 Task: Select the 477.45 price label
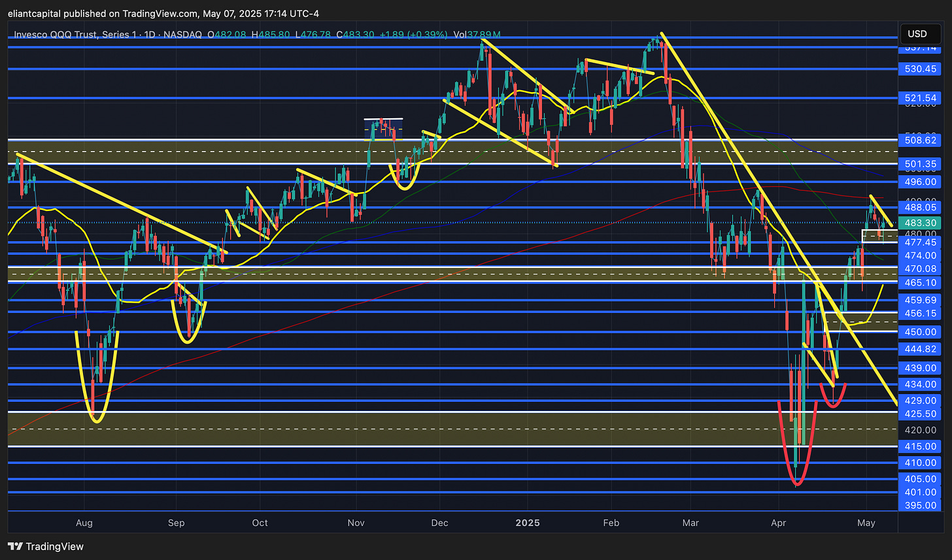click(920, 242)
